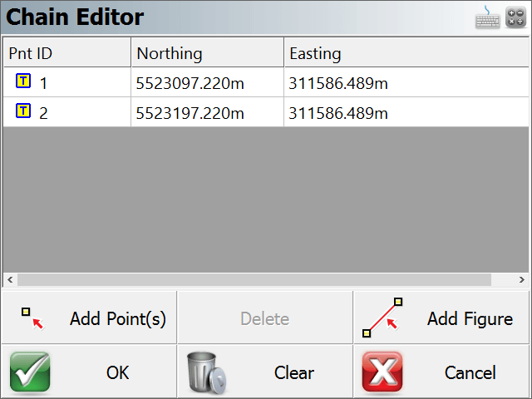Select the Pnt ID column header
The image size is (532, 399).
click(x=66, y=52)
